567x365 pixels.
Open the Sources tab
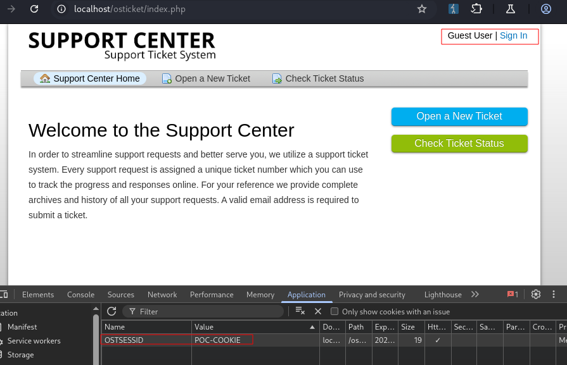coord(120,294)
